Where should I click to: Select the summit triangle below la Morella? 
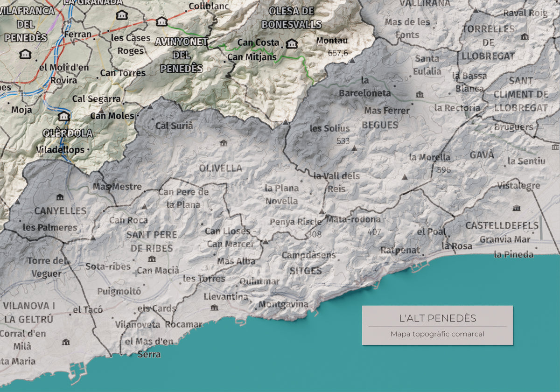tap(405, 177)
